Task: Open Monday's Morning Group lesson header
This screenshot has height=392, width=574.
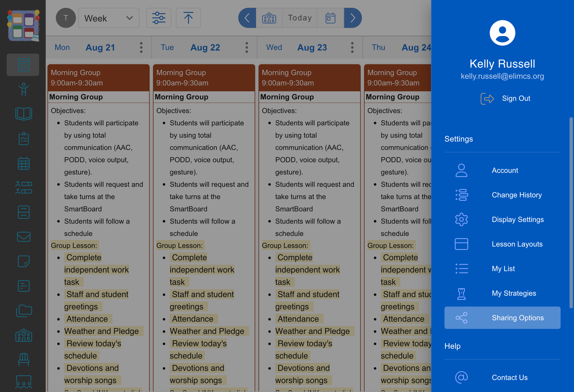Action: point(99,78)
